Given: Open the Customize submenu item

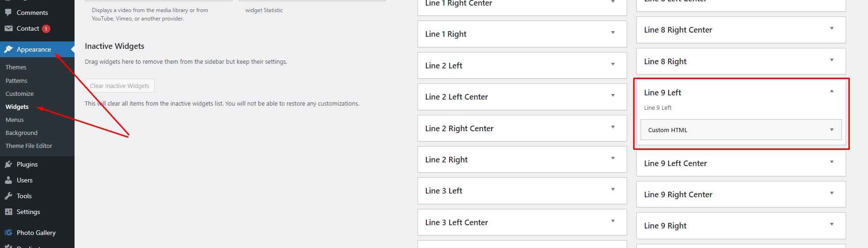Looking at the screenshot, I should pyautogui.click(x=20, y=94).
